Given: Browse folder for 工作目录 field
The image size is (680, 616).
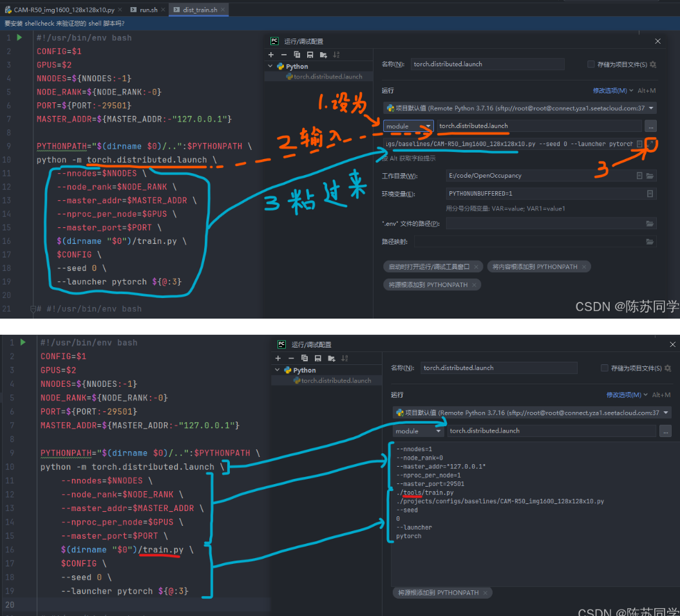Looking at the screenshot, I should click(650, 176).
